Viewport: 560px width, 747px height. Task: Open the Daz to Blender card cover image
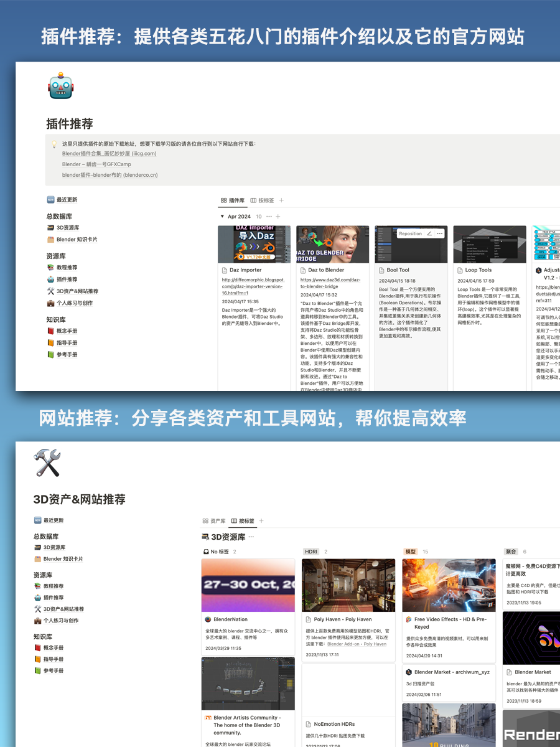coord(333,245)
